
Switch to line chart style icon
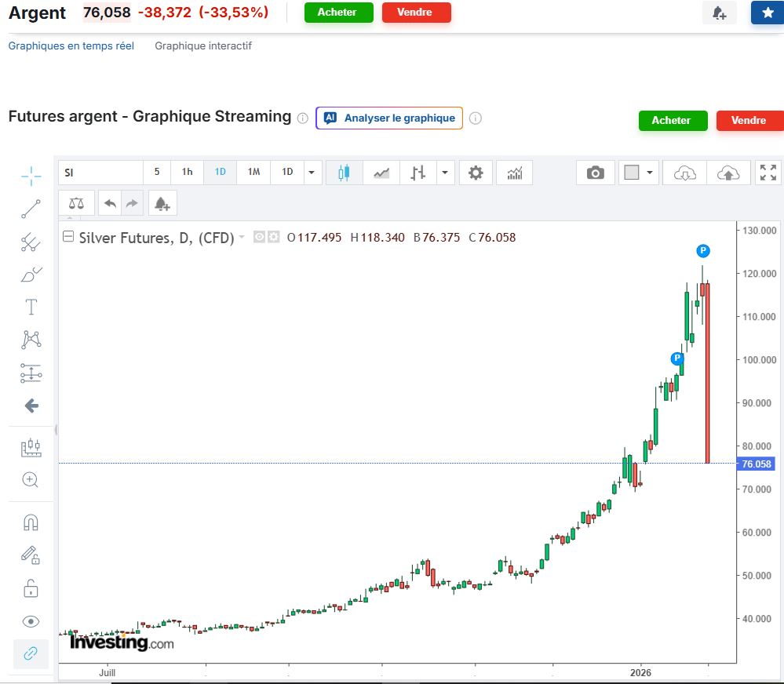pyautogui.click(x=381, y=173)
